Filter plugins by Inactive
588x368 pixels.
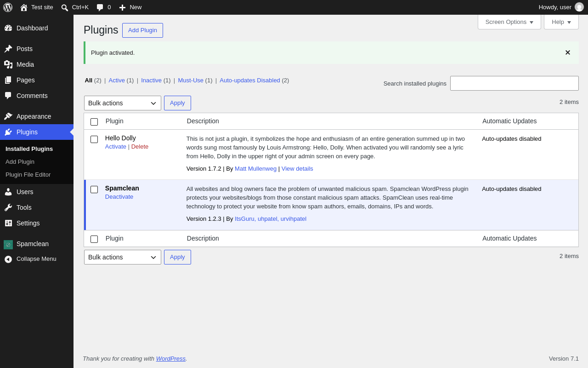(x=151, y=80)
